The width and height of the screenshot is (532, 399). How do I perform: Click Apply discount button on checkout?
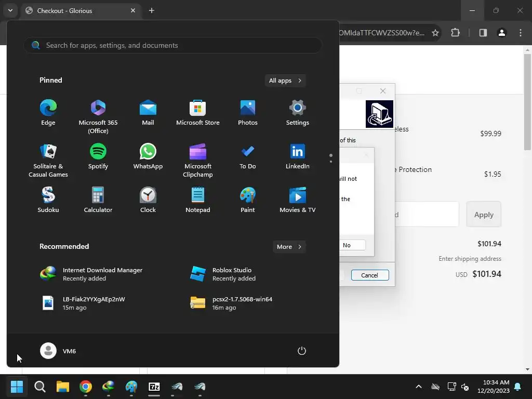[x=484, y=215]
